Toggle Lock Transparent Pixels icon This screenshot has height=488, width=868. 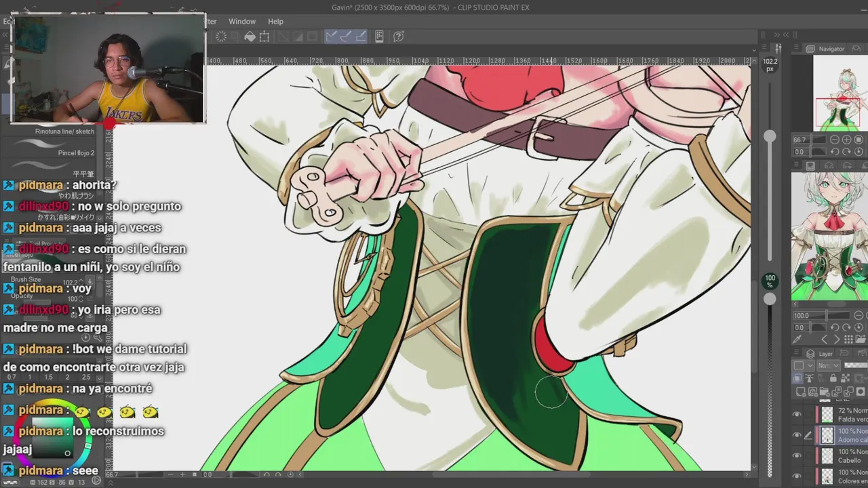tap(845, 378)
